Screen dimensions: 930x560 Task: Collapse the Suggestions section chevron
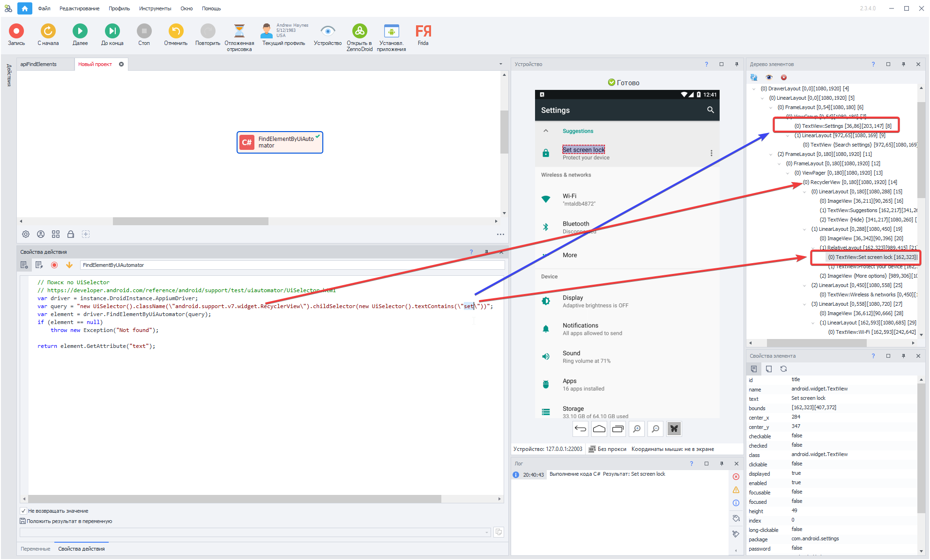coord(546,131)
